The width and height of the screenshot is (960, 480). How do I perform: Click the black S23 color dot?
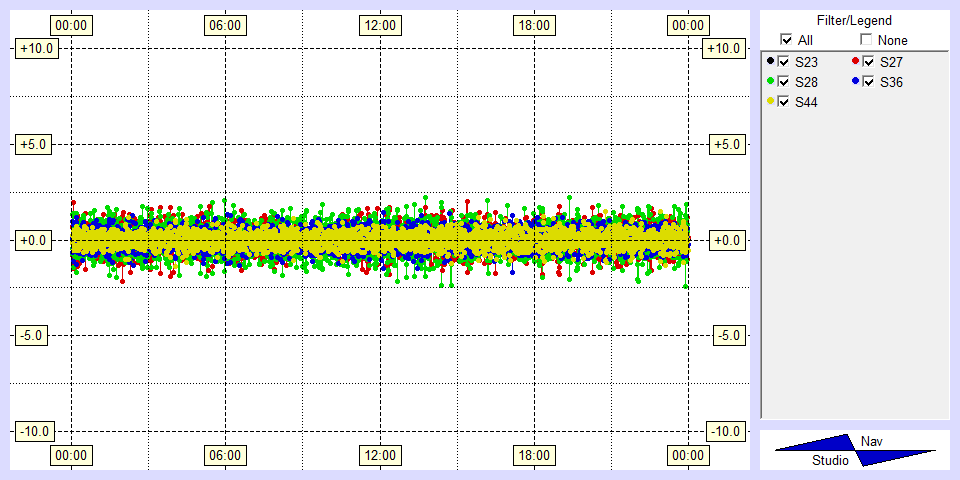770,61
